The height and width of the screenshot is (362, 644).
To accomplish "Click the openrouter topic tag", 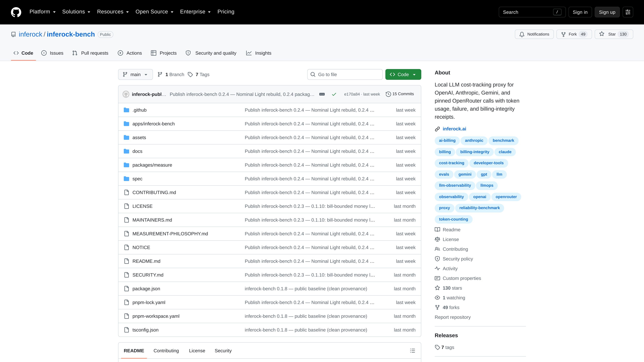I will click(506, 197).
